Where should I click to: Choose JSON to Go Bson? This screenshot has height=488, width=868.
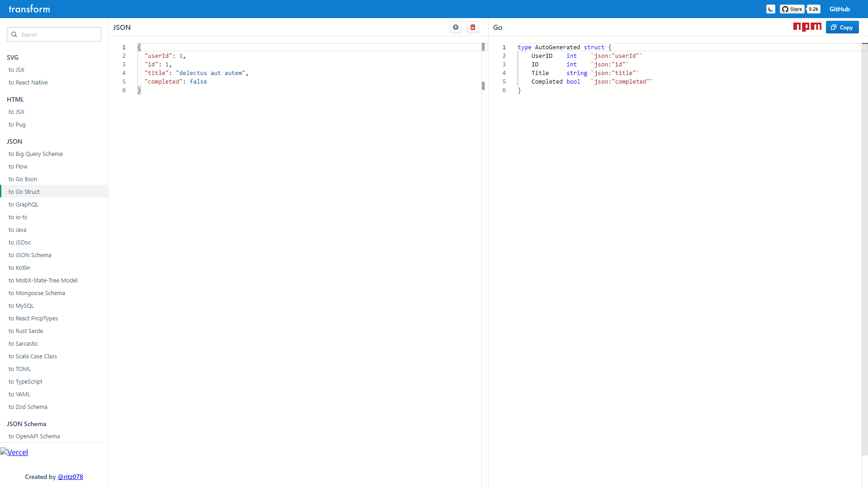(x=54, y=179)
